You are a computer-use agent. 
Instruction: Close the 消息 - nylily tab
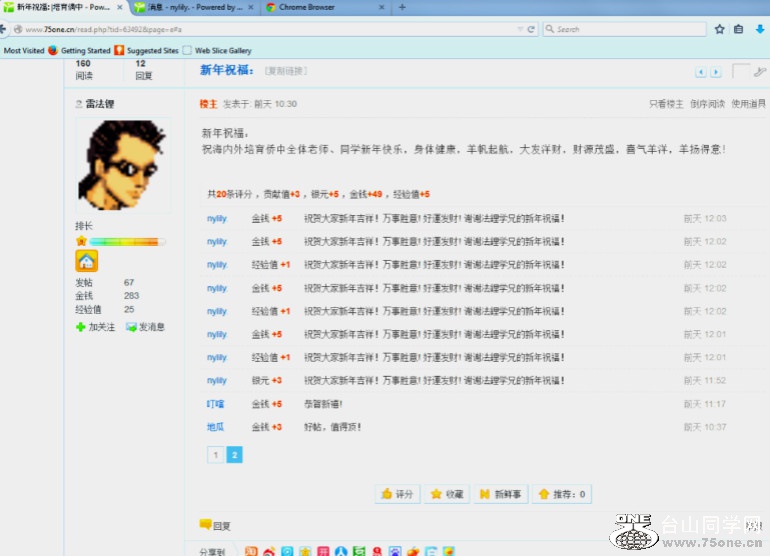(x=251, y=7)
